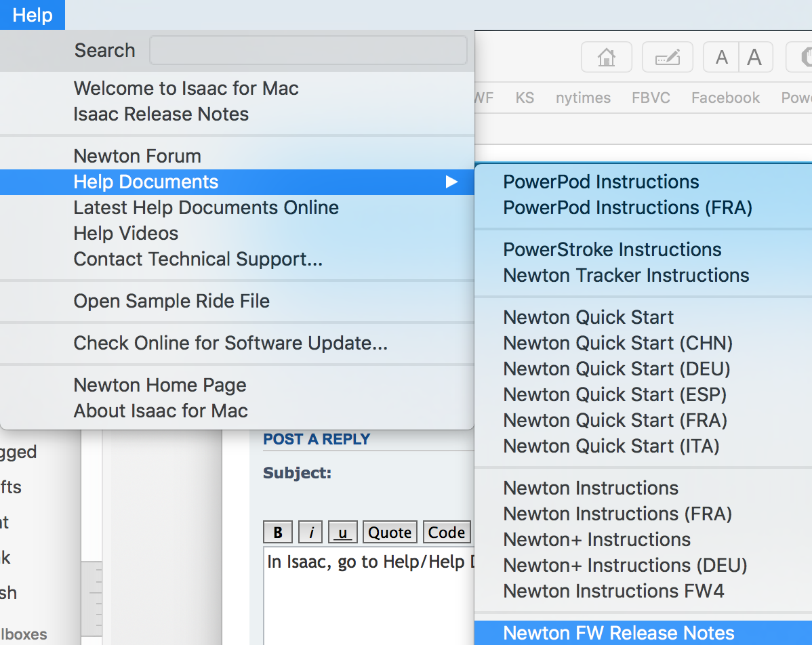Expand Help Documents submenu arrow
Screen dimensions: 812x645
(451, 182)
